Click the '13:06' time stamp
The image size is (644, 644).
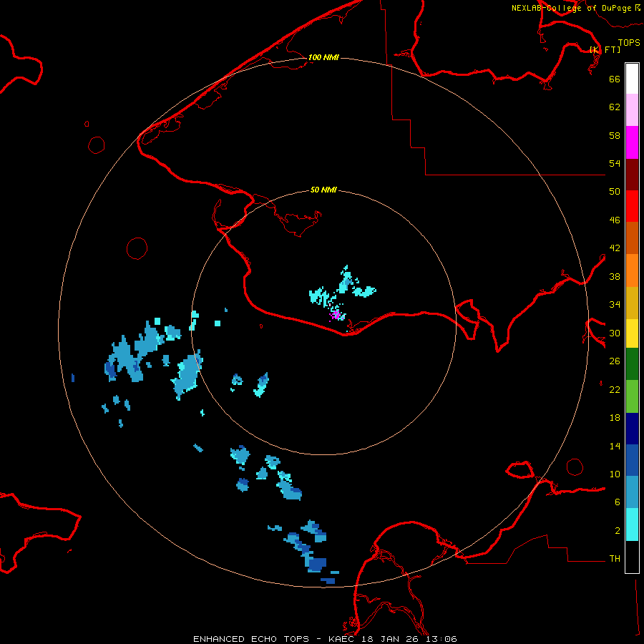click(441, 639)
